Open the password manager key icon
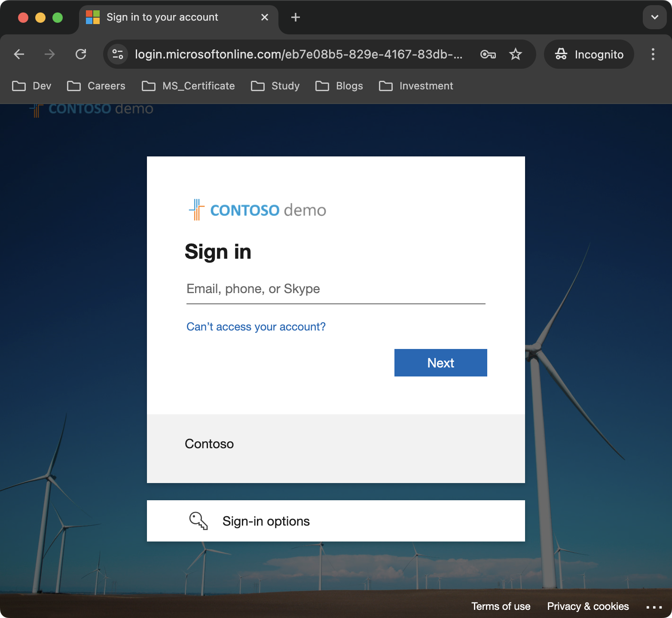The height and width of the screenshot is (618, 672). 488,54
